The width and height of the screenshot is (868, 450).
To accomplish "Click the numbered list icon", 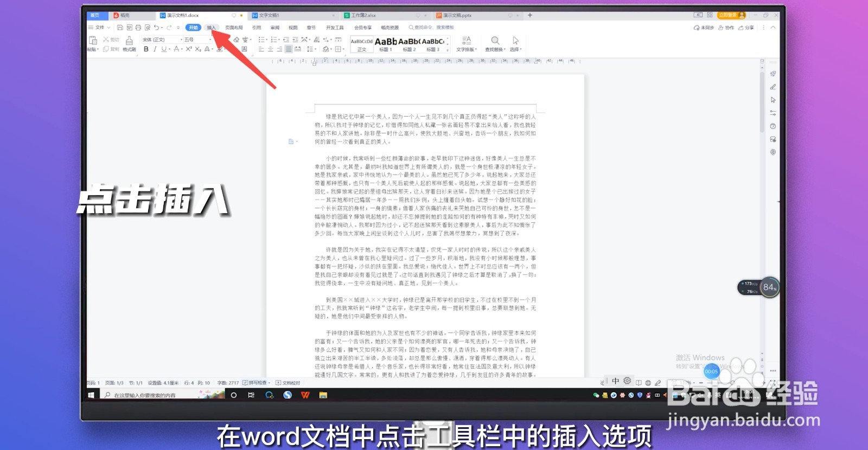I will pos(273,40).
